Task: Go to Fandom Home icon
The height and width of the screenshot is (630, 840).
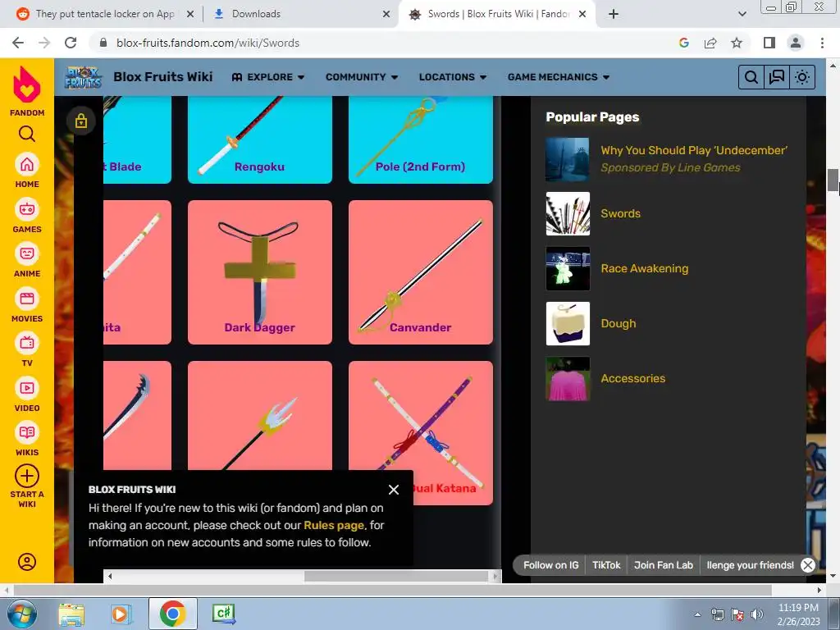Action: click(27, 164)
